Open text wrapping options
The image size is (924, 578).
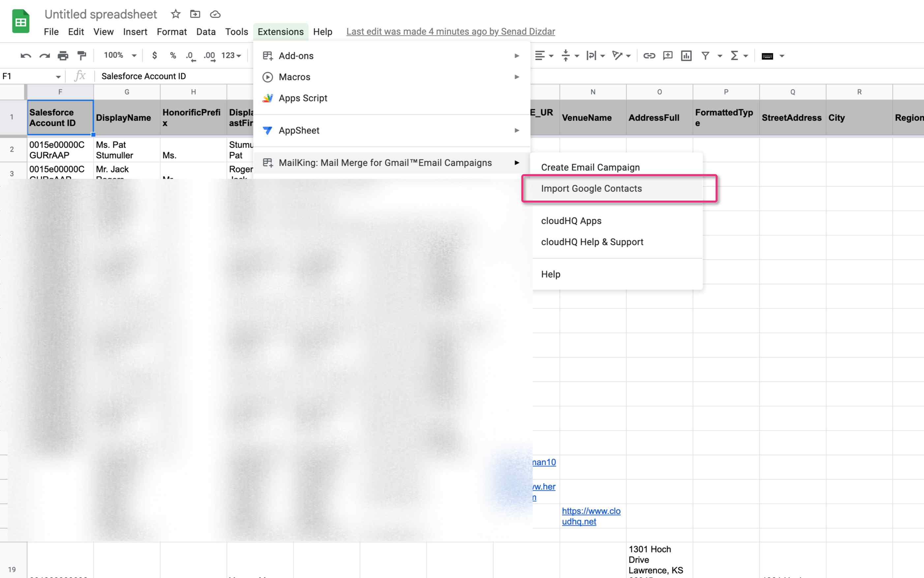[596, 56]
